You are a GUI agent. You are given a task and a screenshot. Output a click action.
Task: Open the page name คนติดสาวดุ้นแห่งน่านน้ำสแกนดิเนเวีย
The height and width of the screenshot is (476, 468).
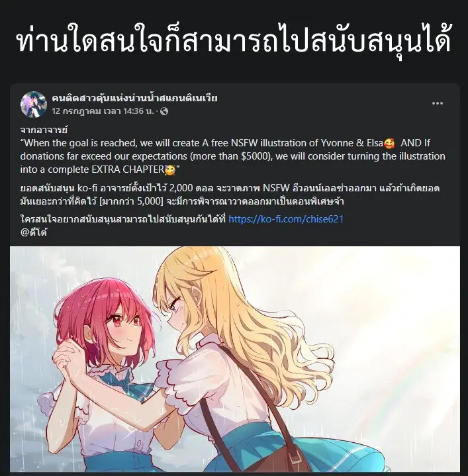tap(134, 98)
